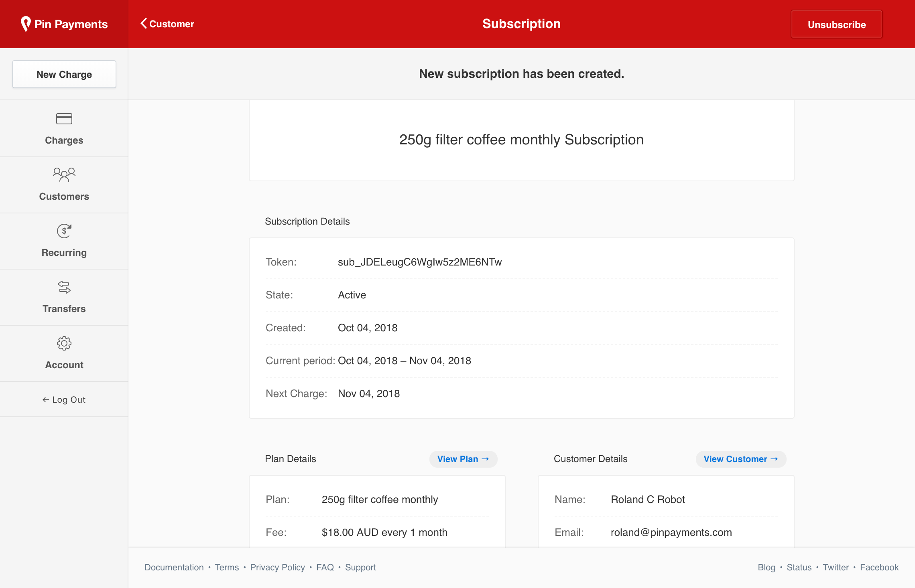Log out of Pin Payments
The height and width of the screenshot is (588, 915).
[64, 399]
